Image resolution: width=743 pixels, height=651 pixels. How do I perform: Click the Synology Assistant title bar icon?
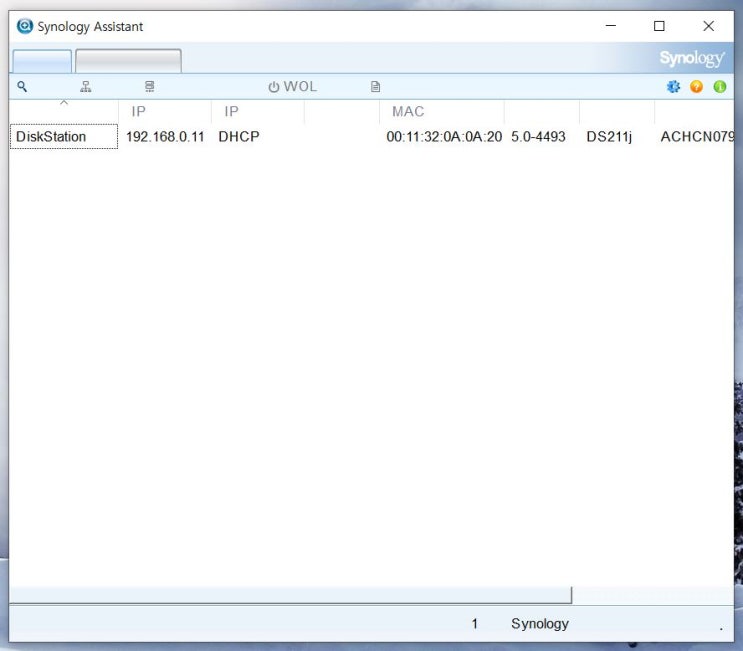(25, 26)
